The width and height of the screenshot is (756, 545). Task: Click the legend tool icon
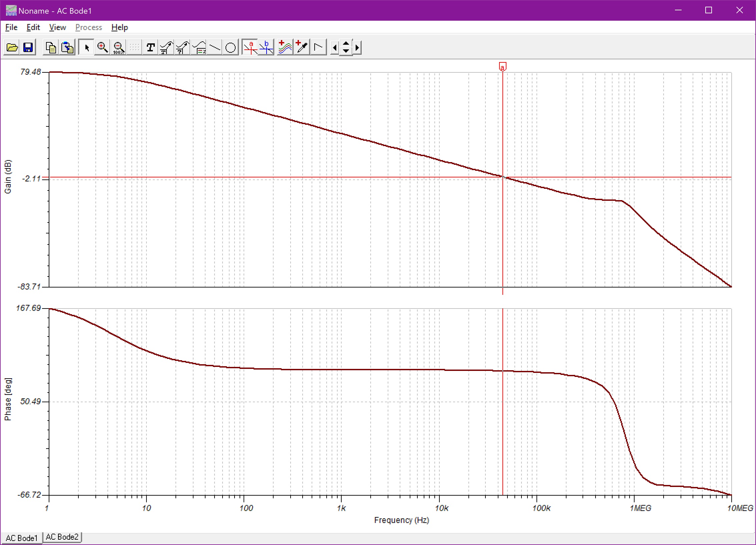(x=199, y=47)
